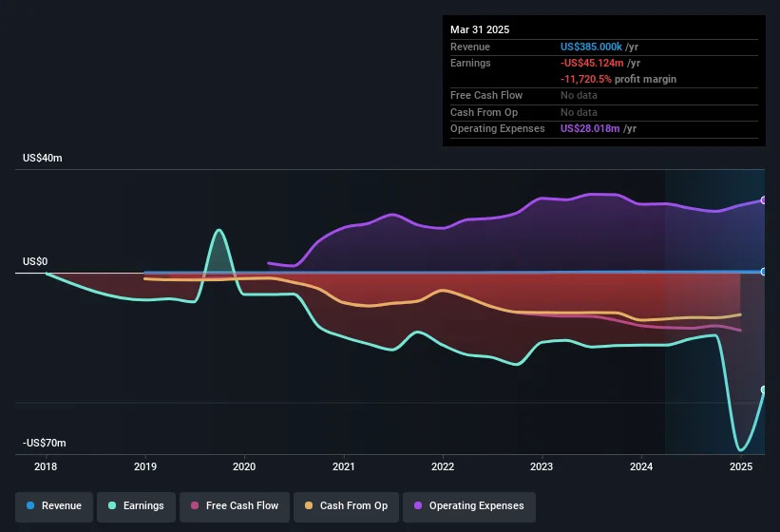The image size is (780, 532).
Task: Toggle Cash From Op legend item
Action: (346, 506)
